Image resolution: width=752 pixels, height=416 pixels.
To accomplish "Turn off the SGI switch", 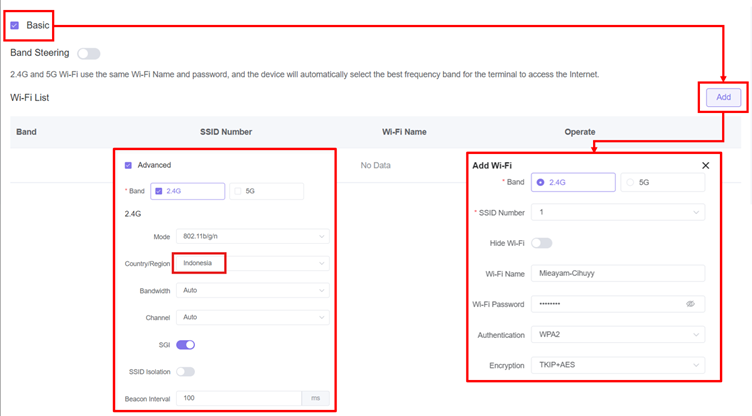I will tap(186, 345).
